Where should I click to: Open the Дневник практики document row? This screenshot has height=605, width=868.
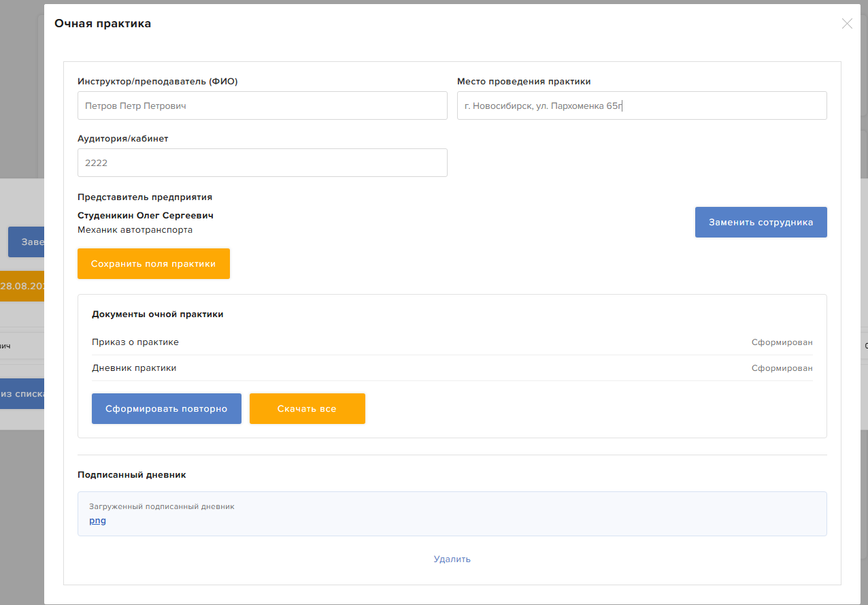click(x=452, y=368)
